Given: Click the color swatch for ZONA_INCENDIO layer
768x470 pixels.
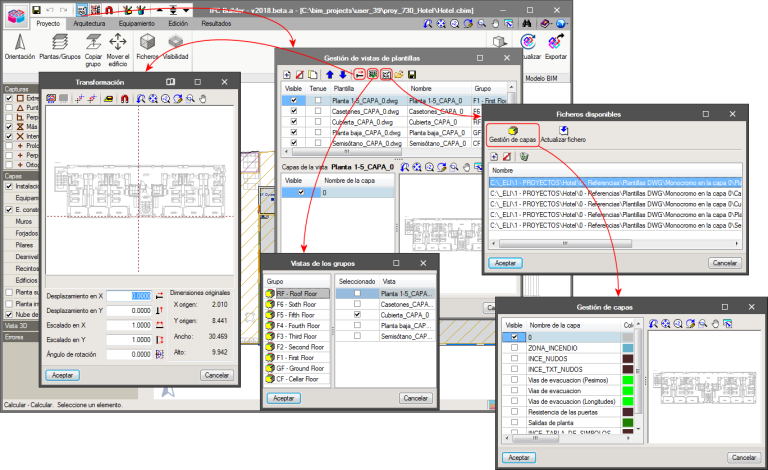Looking at the screenshot, I should (x=627, y=348).
